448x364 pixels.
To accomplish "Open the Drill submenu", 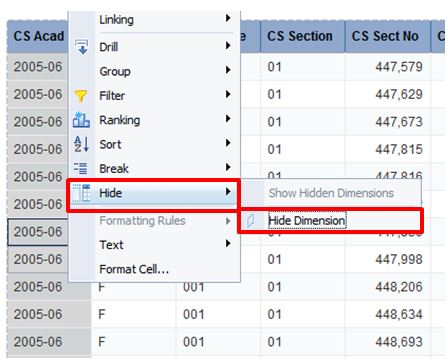I will tap(154, 47).
